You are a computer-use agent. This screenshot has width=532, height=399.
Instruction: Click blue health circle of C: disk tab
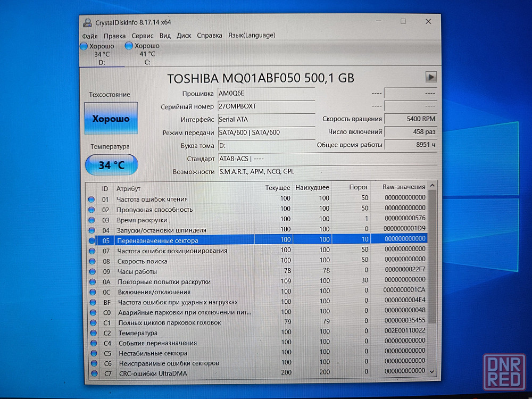coord(129,45)
